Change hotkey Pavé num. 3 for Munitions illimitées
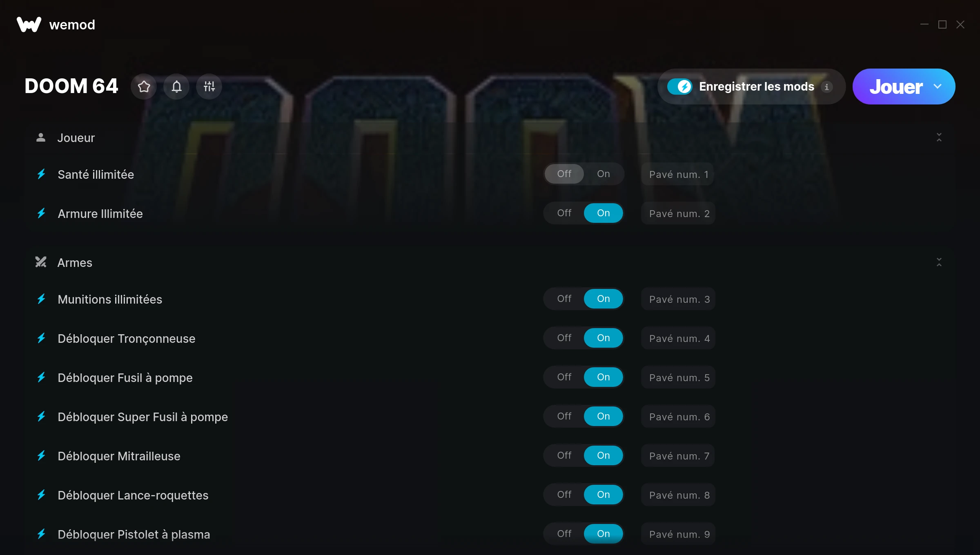Screen dimensions: 980x555 [678, 299]
